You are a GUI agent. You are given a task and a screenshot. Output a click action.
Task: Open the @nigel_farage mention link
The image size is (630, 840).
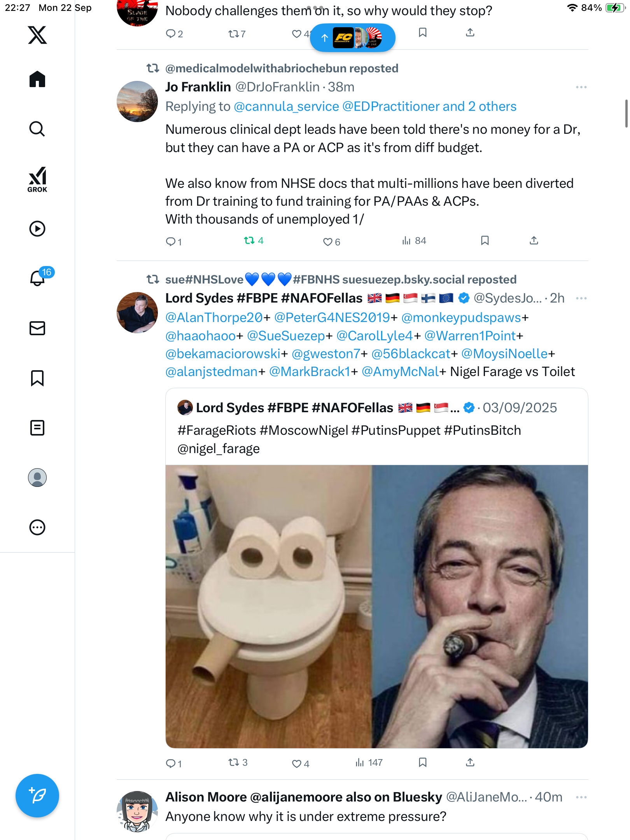point(219,449)
